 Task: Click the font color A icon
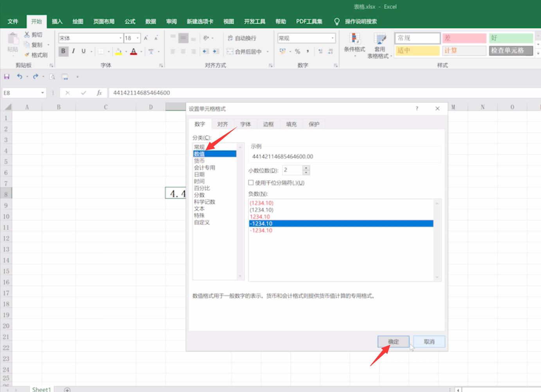[134, 51]
